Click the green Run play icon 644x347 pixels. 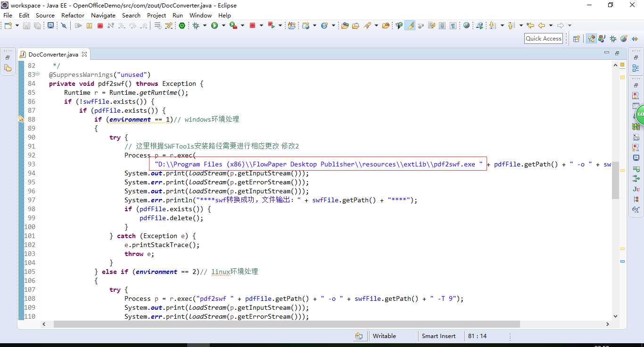tap(215, 25)
